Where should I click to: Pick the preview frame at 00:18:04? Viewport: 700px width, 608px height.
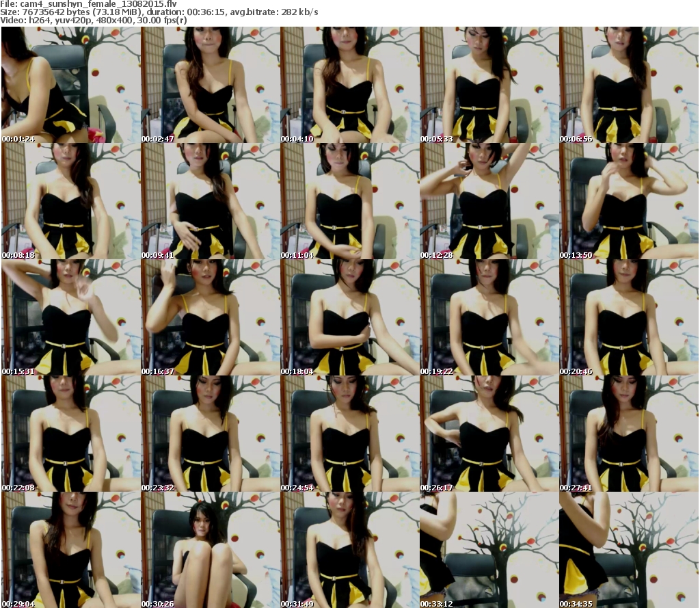pyautogui.click(x=349, y=317)
